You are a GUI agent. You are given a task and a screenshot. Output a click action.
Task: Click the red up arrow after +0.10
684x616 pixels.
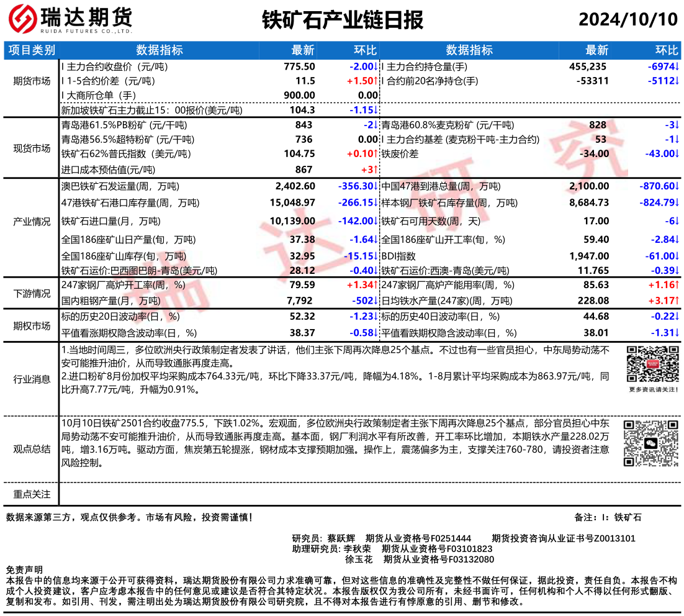[376, 154]
